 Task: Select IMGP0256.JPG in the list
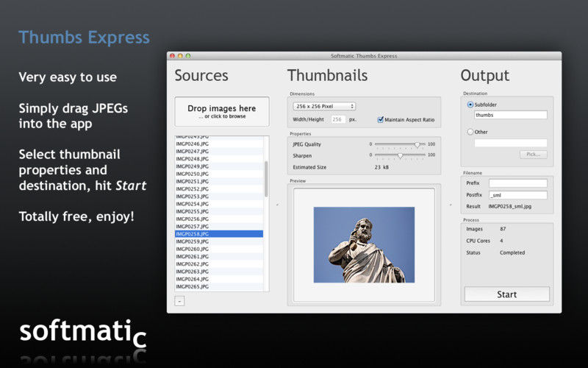[219, 219]
